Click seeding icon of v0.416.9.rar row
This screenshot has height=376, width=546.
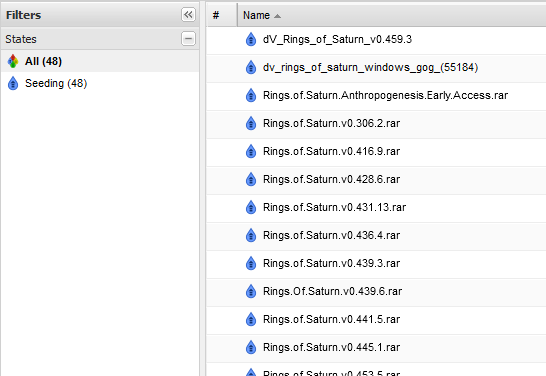click(x=251, y=151)
